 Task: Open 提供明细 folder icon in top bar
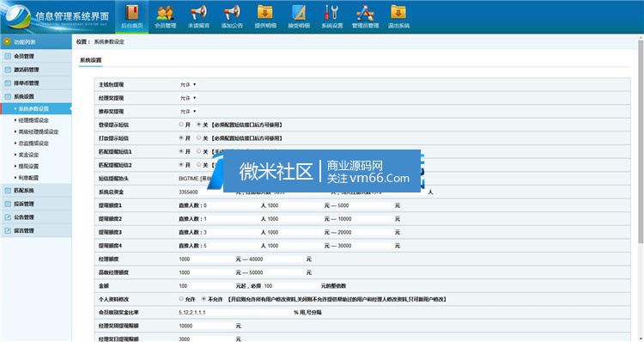pyautogui.click(x=265, y=13)
